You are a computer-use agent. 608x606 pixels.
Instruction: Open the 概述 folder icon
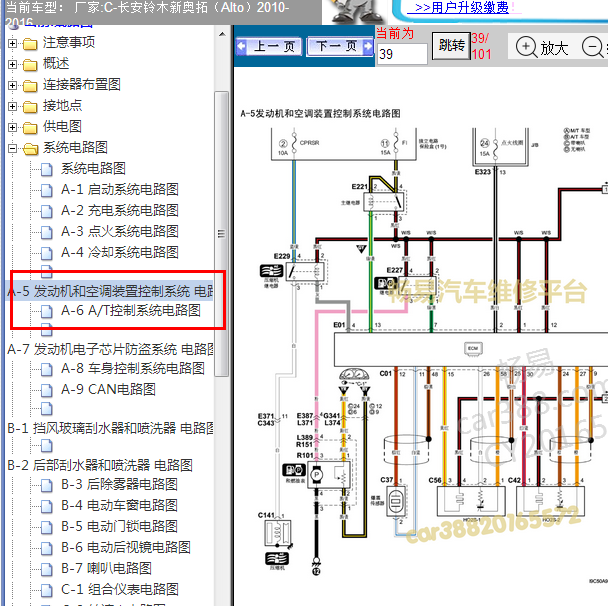(30, 65)
